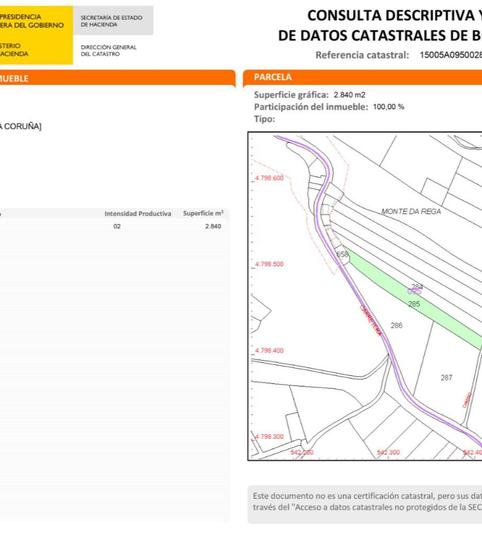
Task: Click parcel number 285 on the map
Action: (x=414, y=304)
